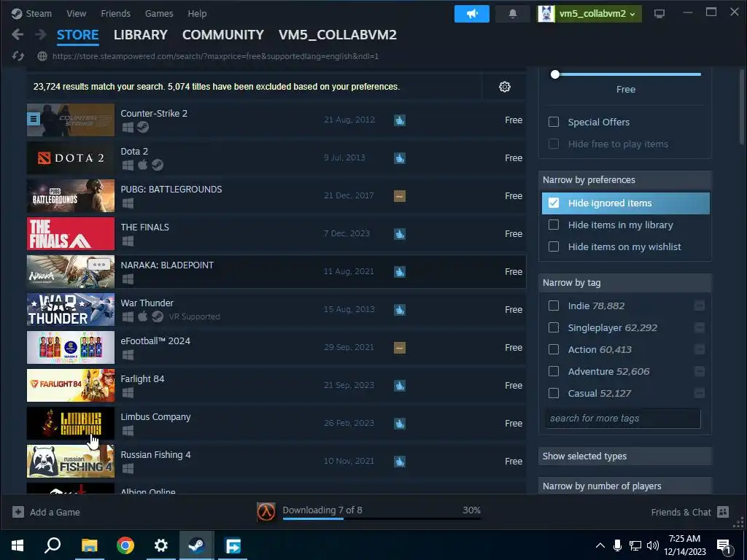The width and height of the screenshot is (747, 560).
Task: Show hidden system tray icons chevron
Action: tap(600, 545)
